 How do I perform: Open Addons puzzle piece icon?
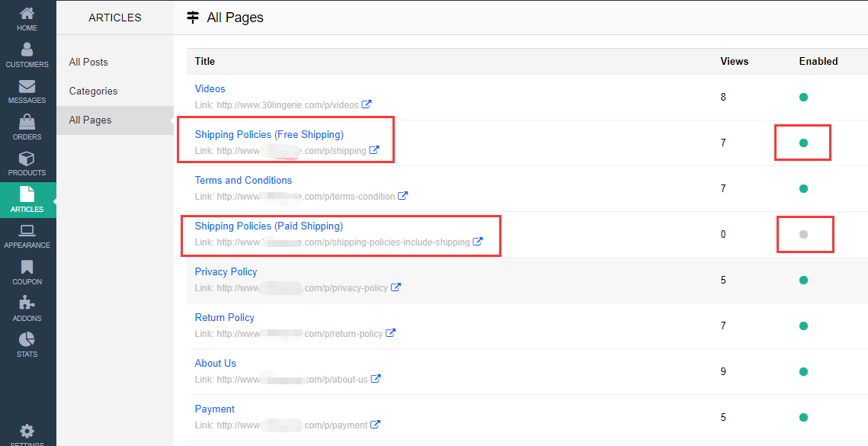coord(27,304)
